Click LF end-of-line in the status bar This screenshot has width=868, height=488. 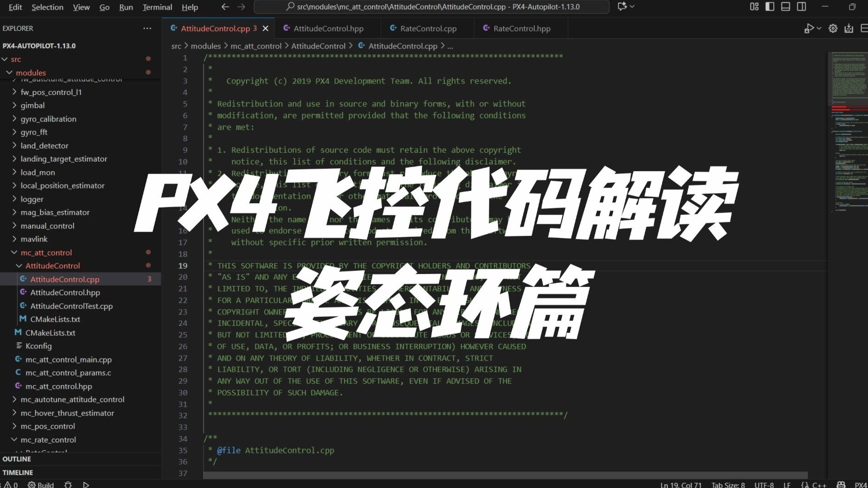(787, 484)
